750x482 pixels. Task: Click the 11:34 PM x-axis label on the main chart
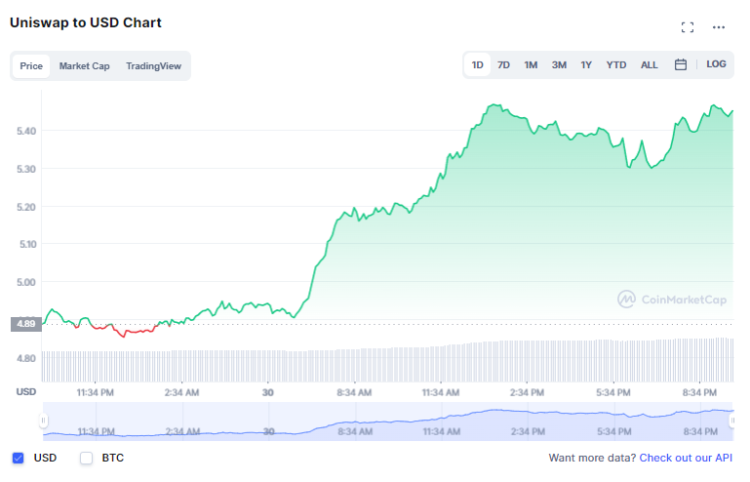95,393
